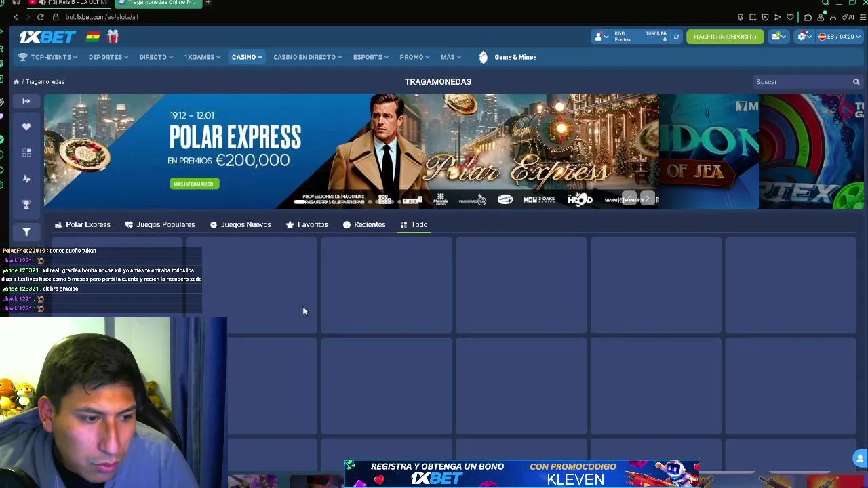
Task: Expand the MÁS menu
Action: click(451, 58)
